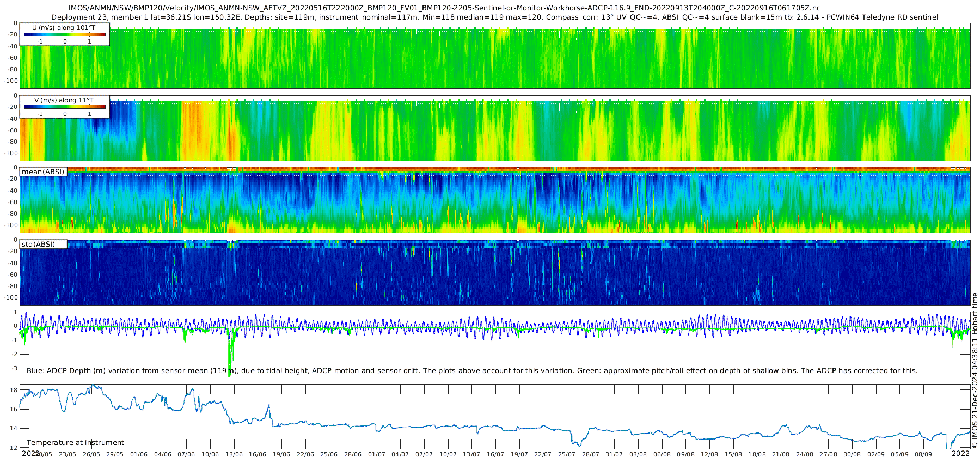This screenshot has height=463, width=980.
Task: Click the '09/08' date tick label
Action: (685, 454)
